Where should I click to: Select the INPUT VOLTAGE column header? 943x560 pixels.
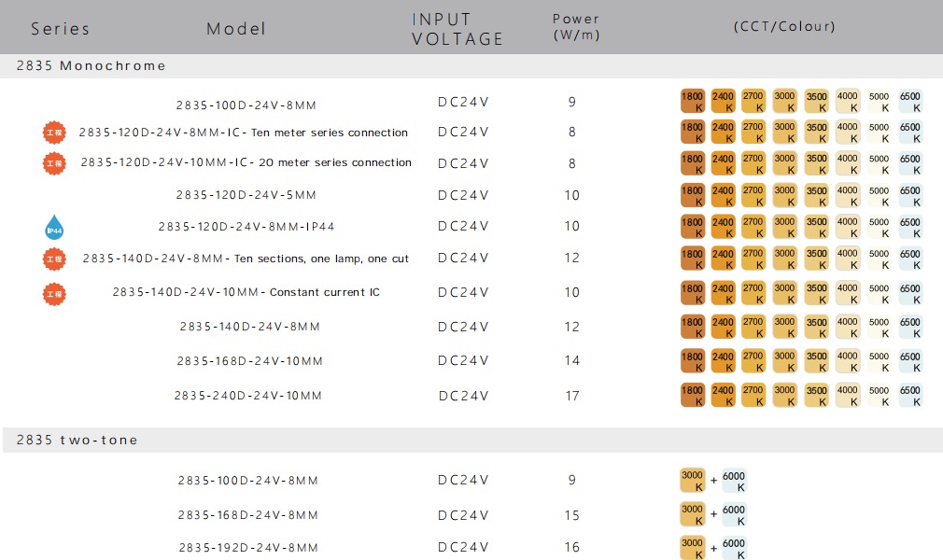457,29
